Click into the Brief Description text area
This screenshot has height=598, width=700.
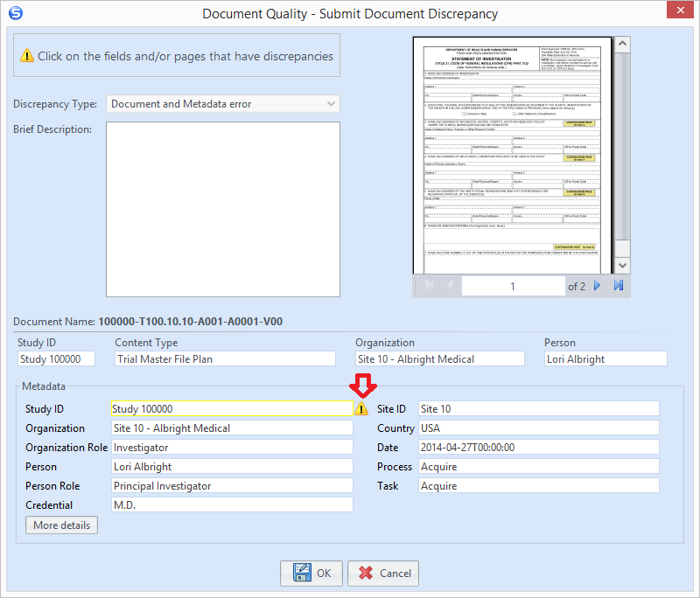click(x=223, y=209)
